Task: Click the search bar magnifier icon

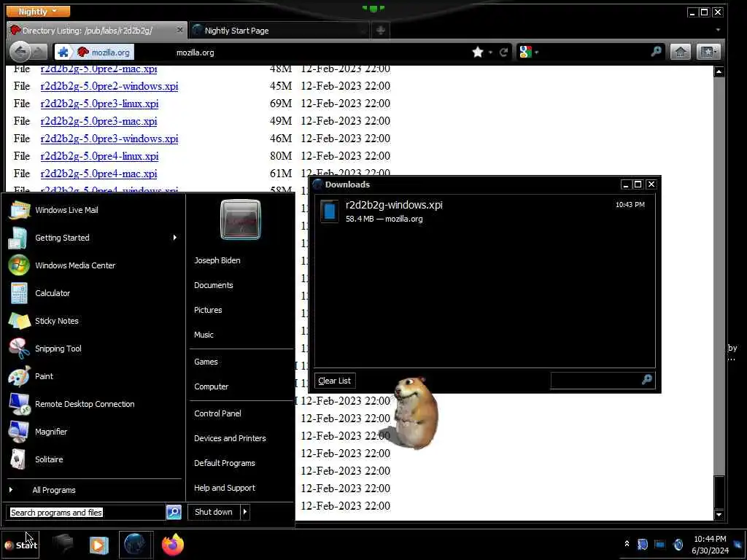Action: 656,52
